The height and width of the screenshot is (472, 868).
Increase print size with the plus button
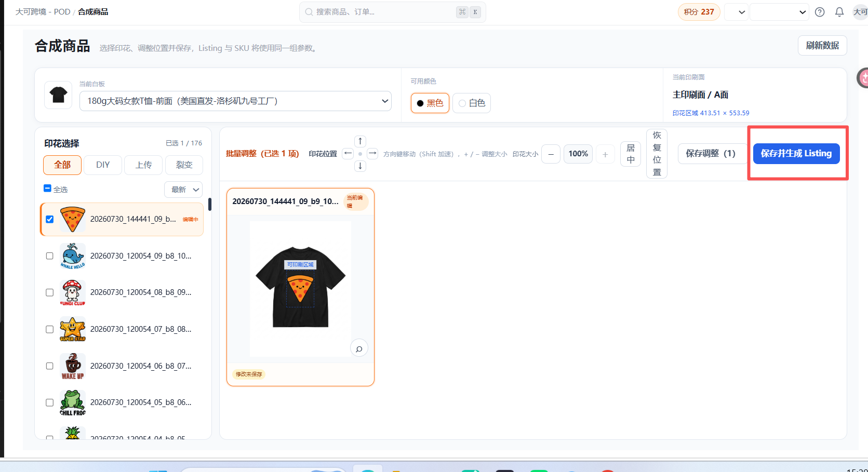tap(605, 154)
